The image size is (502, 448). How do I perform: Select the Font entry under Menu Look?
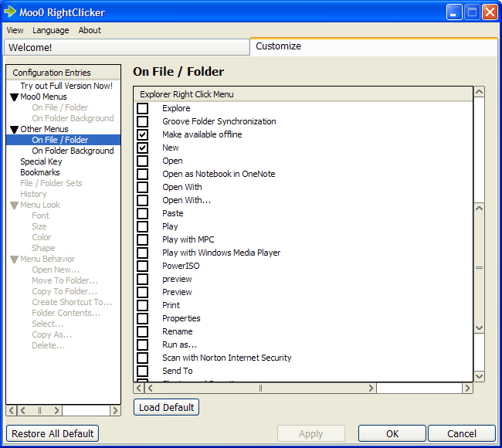[x=41, y=216]
